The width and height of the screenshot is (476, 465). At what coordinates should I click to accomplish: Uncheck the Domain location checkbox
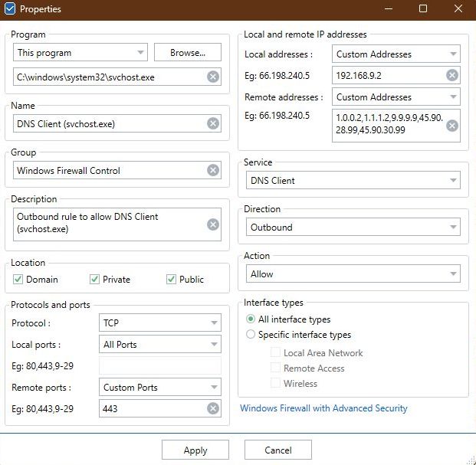(18, 280)
